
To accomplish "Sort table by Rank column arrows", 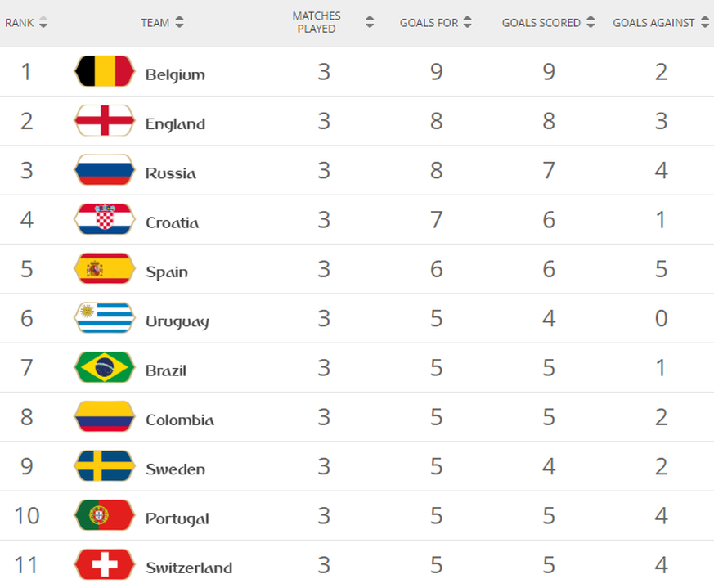I will pyautogui.click(x=43, y=23).
